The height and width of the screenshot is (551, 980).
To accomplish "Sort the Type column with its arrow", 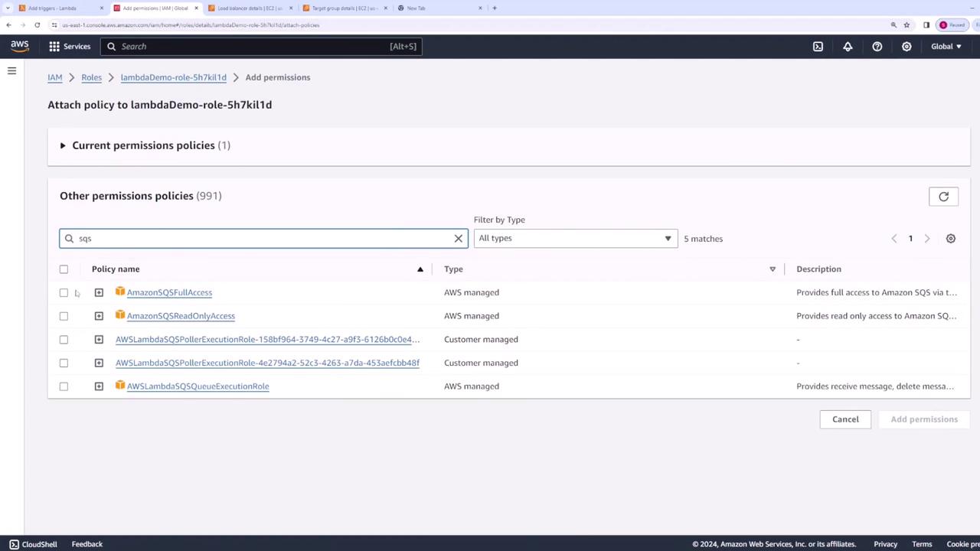I will tap(772, 269).
